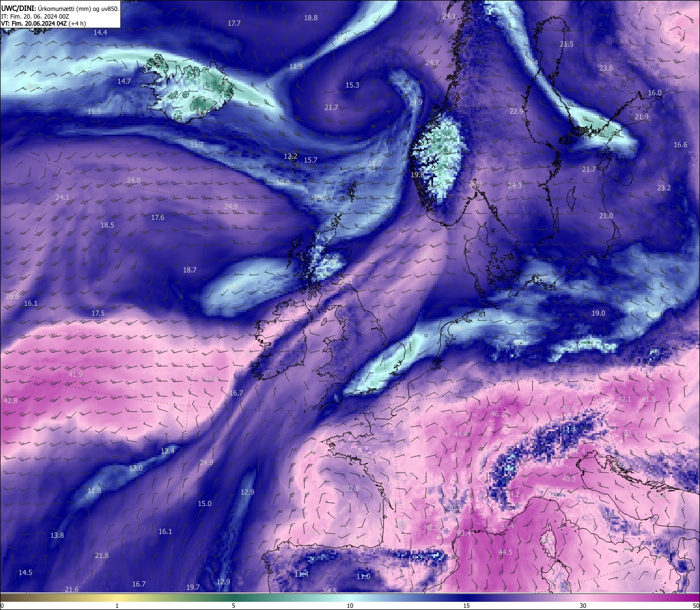The width and height of the screenshot is (700, 610).
Task: Click the 23.6 value on the map
Action: [606, 68]
